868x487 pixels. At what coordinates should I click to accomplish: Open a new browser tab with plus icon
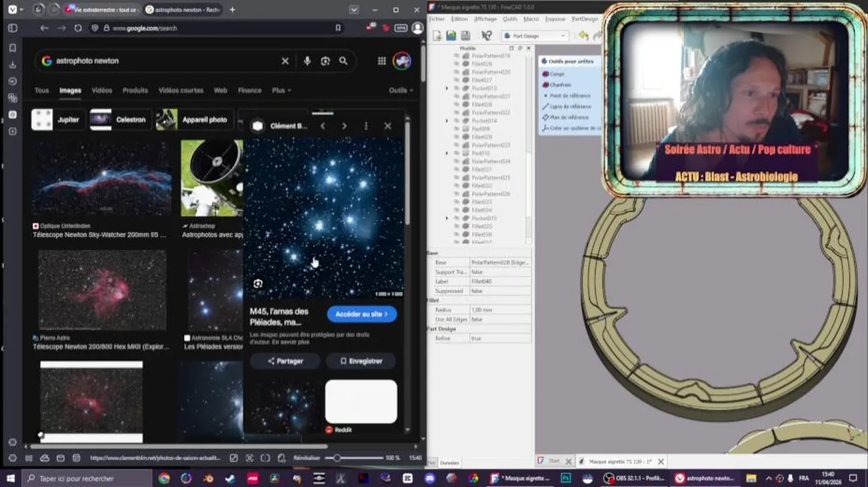[x=233, y=9]
